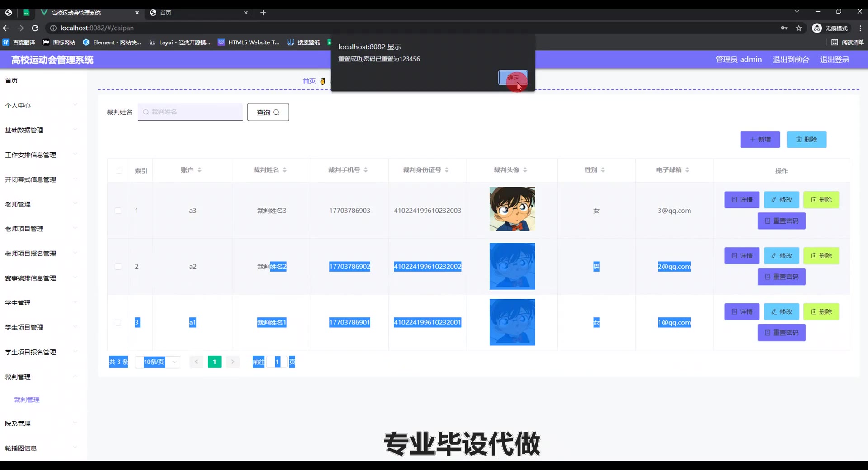The width and height of the screenshot is (868, 470).
Task: Open the Chrome three-dot menu
Action: (x=860, y=28)
